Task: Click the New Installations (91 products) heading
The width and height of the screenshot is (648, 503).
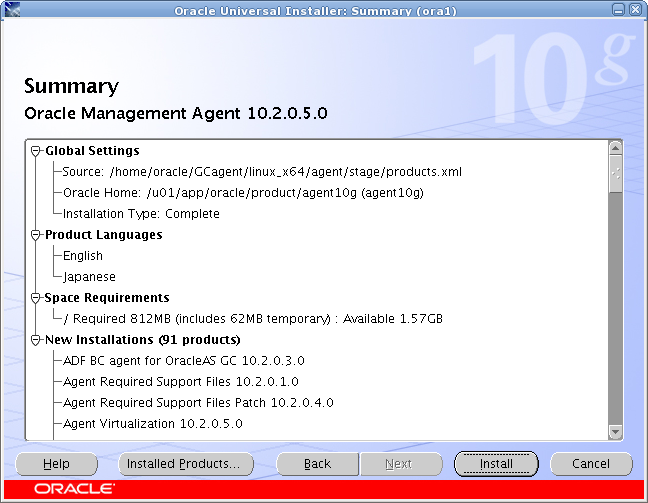Action: [143, 340]
